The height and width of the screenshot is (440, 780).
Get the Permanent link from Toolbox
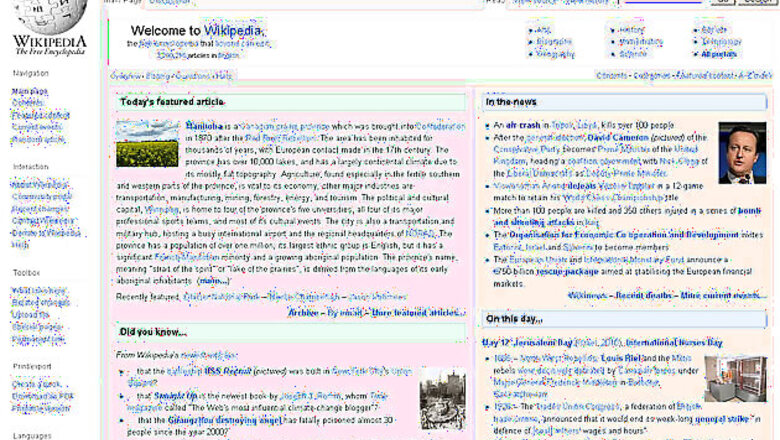click(38, 339)
